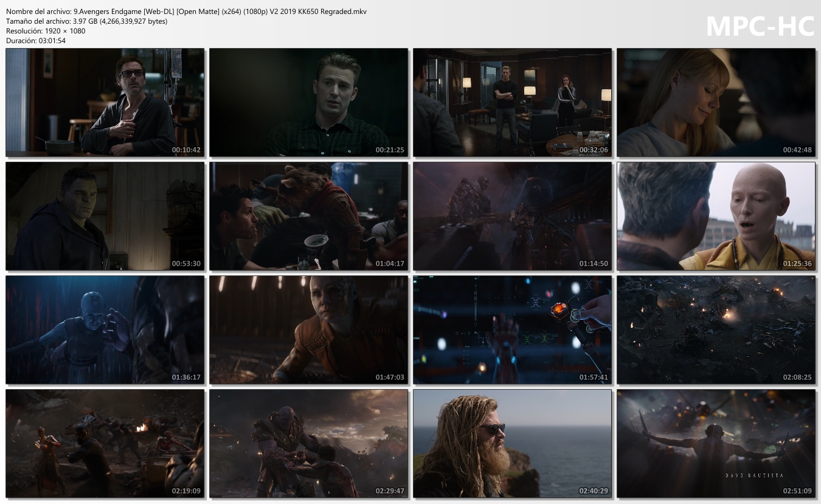Select the thumbnail at 01:04:17
Image resolution: width=821 pixels, height=504 pixels.
308,216
